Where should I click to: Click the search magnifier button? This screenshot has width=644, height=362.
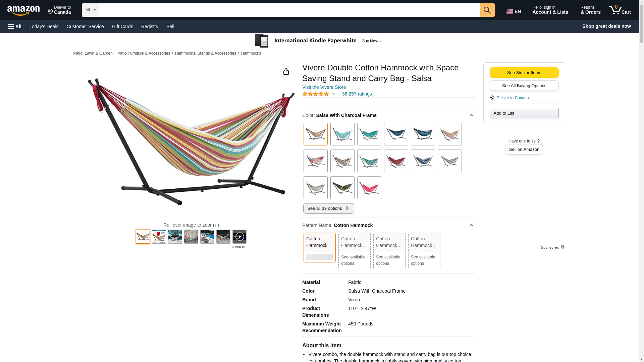[x=487, y=10]
